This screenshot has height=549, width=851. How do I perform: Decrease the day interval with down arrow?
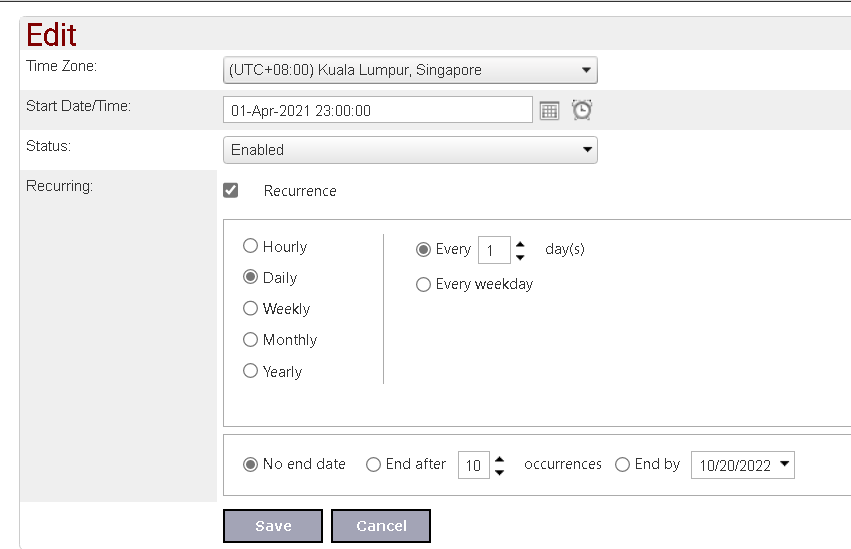[x=520, y=257]
